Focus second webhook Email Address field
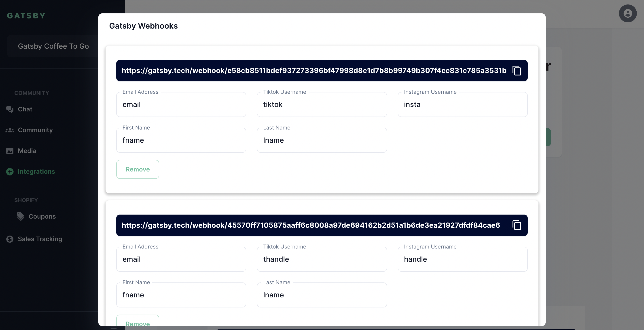Viewport: 644px width, 330px height. 181,259
